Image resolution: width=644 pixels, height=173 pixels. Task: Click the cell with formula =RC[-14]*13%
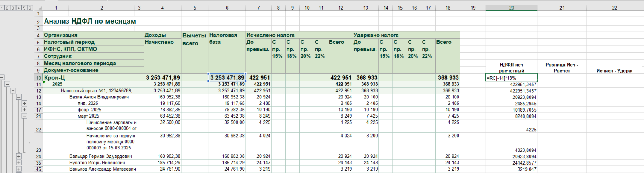pos(511,78)
